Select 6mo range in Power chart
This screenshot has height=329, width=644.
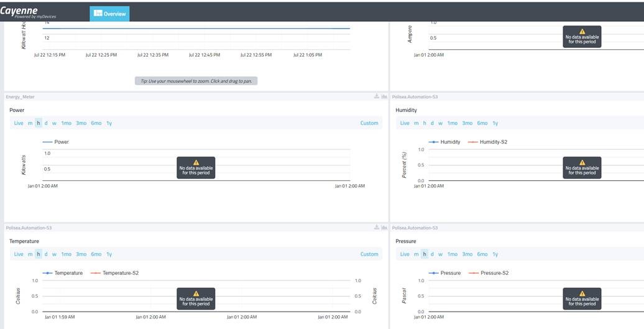96,123
